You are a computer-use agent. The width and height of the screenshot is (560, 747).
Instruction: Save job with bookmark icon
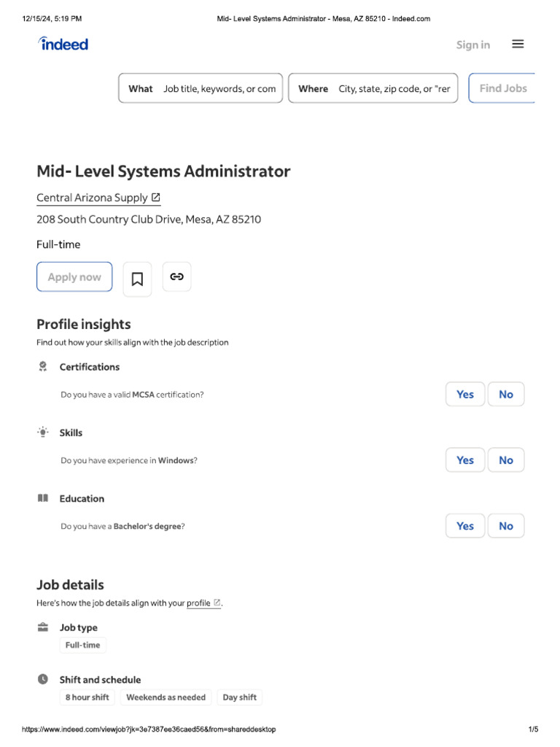[137, 279]
